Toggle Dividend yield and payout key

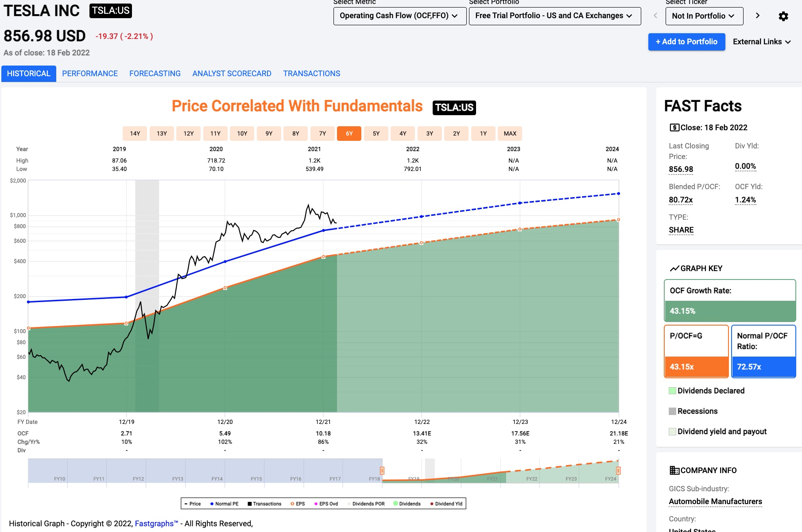tap(717, 431)
